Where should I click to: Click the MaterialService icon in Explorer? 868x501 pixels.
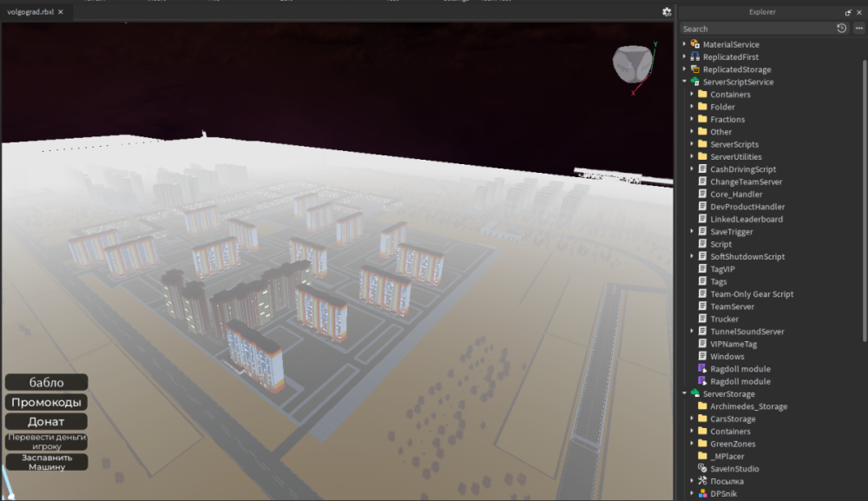tap(694, 44)
